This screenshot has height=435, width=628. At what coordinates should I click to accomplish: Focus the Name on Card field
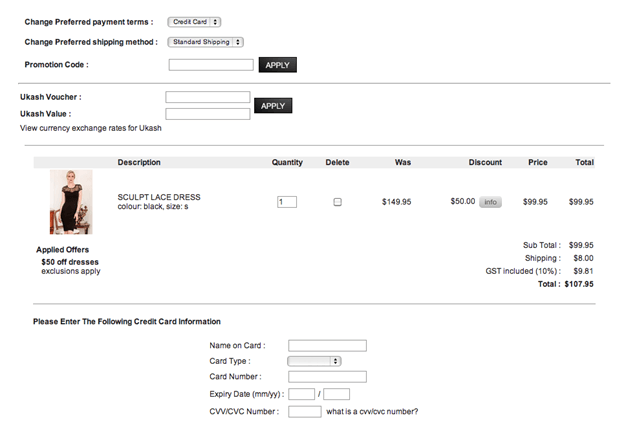pos(327,346)
